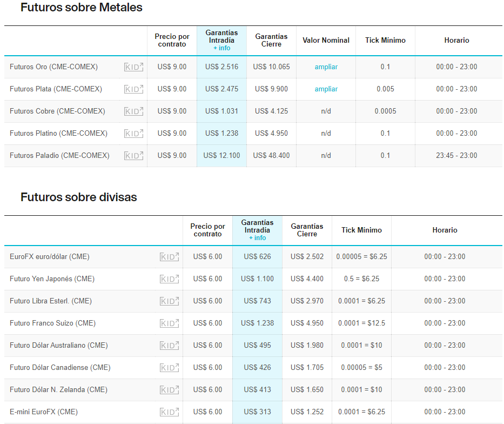Open KID document for Futuro Dólar Canadiense

[169, 368]
